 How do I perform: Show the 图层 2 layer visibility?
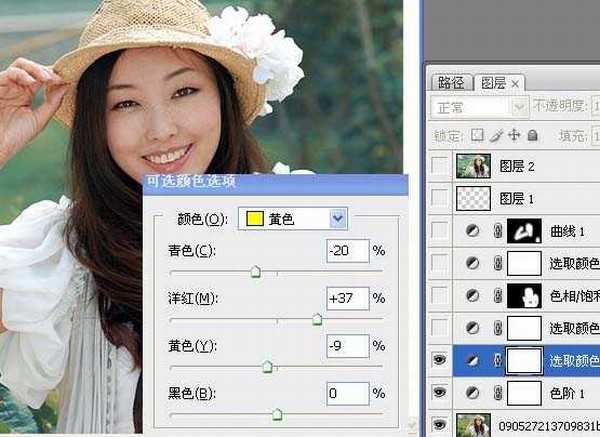click(440, 166)
